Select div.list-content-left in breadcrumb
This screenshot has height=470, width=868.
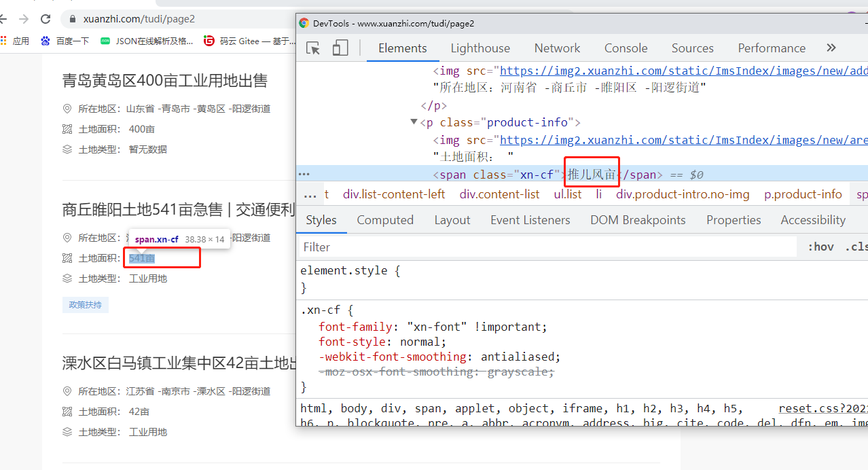tap(394, 194)
